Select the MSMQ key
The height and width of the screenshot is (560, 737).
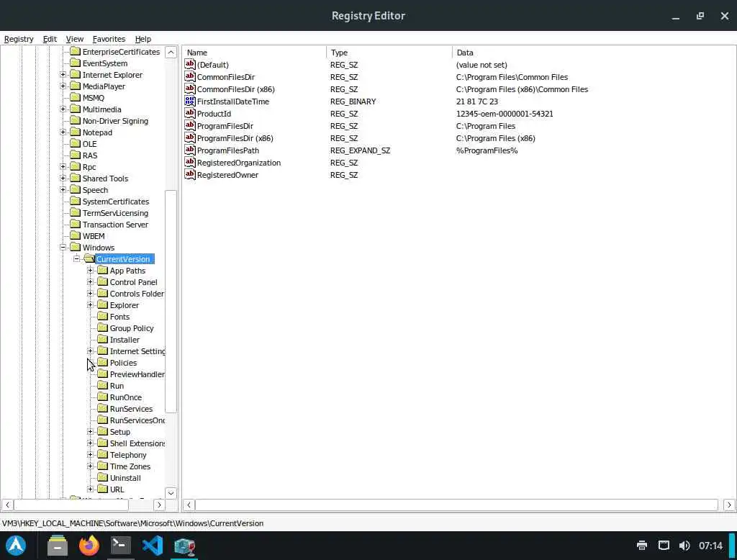93,98
